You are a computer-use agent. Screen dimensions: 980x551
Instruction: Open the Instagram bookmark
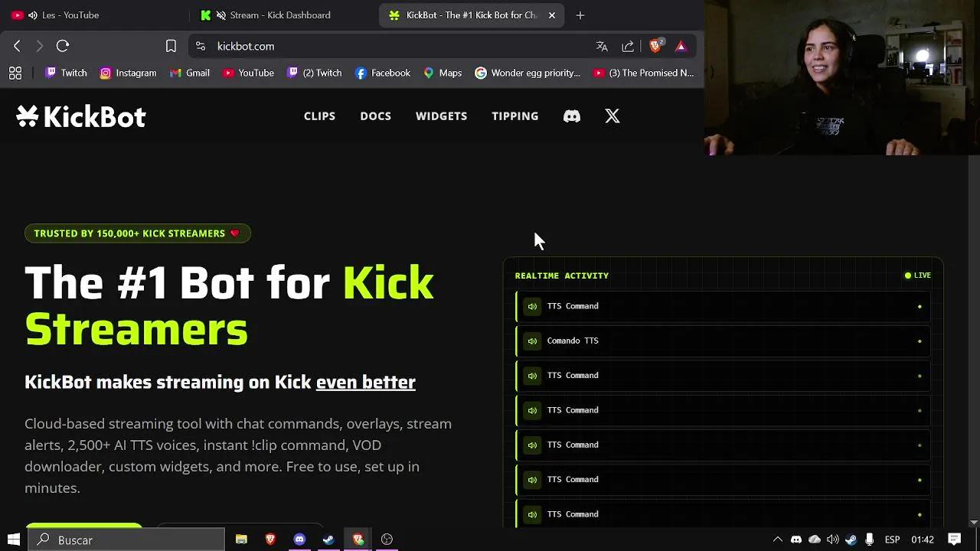[128, 73]
